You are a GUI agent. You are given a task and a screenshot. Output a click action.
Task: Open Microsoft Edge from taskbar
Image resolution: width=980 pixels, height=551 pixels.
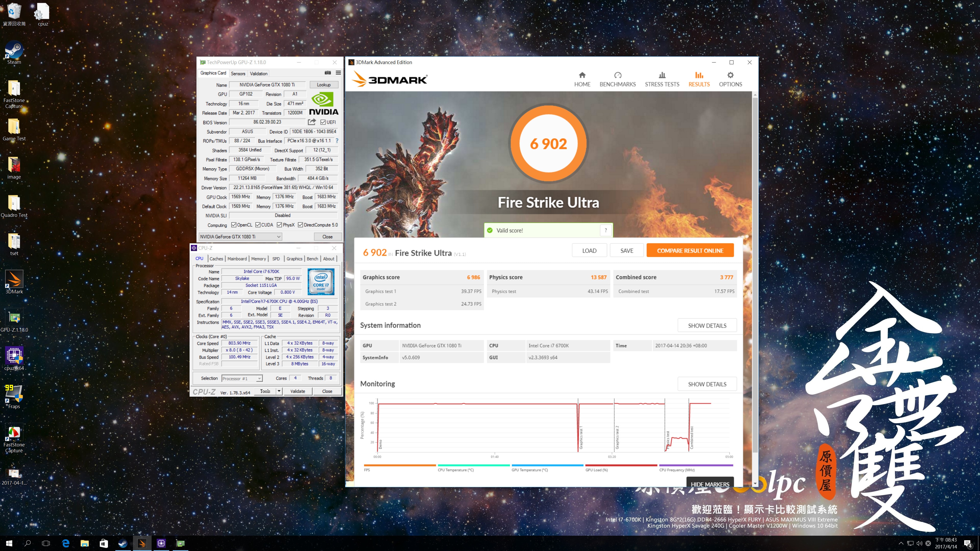pos(66,543)
